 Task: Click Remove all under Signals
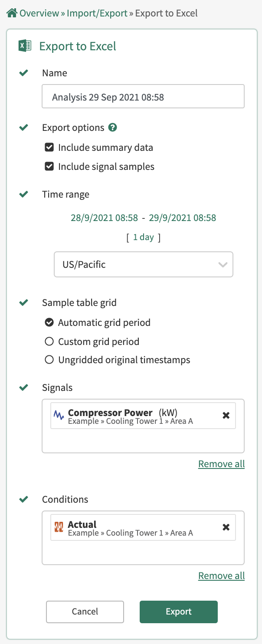click(221, 464)
